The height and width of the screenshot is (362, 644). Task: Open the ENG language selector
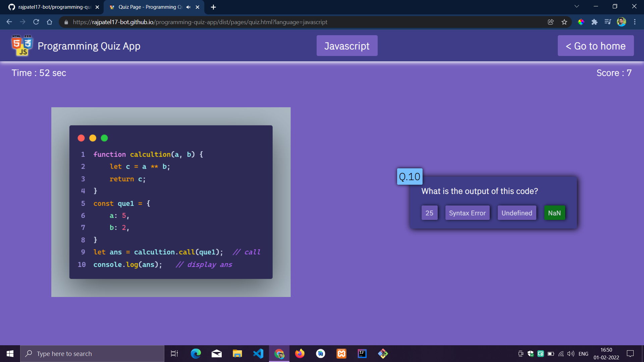point(584,353)
